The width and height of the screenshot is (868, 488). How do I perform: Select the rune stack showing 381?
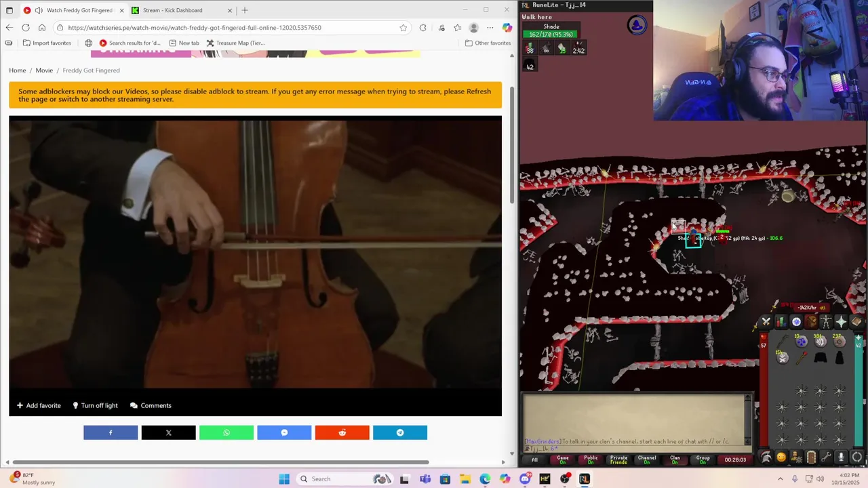point(821,341)
